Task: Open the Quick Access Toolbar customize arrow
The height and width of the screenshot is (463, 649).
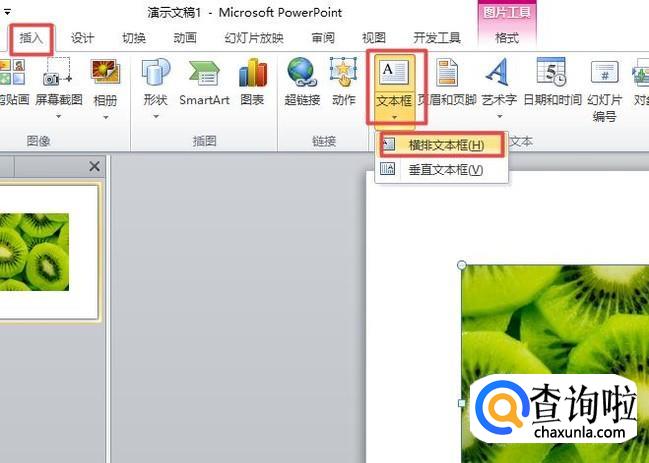Action: 7,13
